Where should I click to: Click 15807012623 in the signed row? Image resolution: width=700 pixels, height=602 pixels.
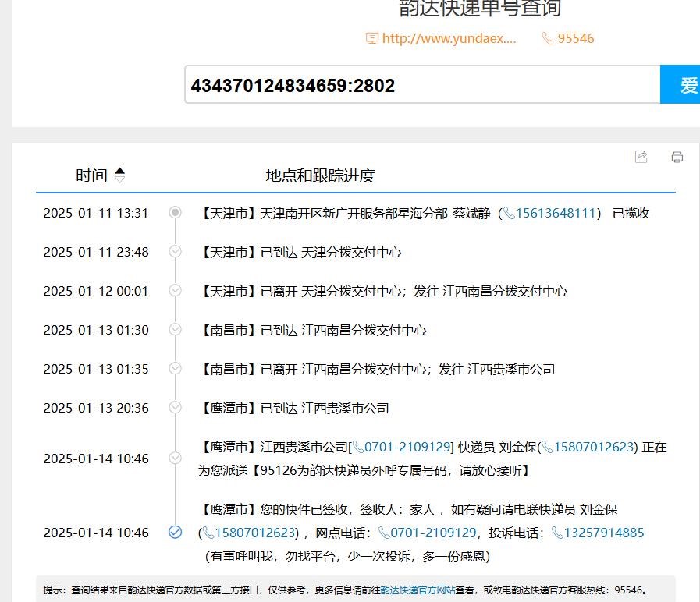pos(255,533)
